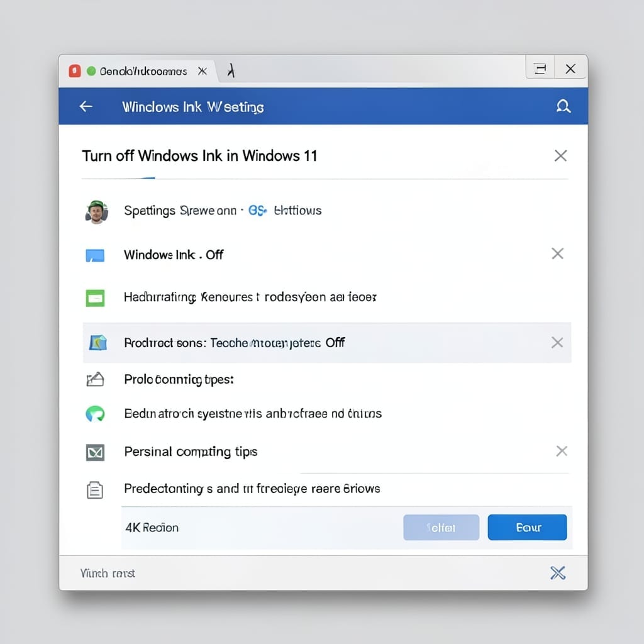The height and width of the screenshot is (644, 644).
Task: Click the green window icon in the third row
Action: 95,297
